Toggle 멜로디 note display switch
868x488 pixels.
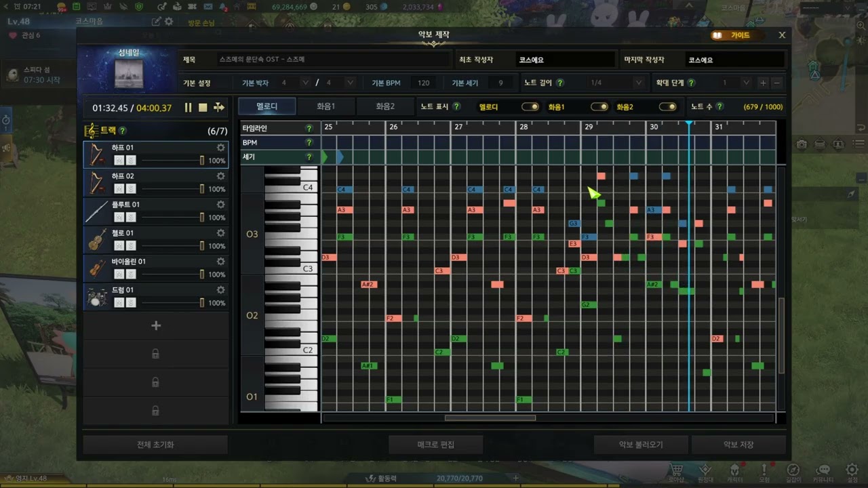(x=530, y=107)
